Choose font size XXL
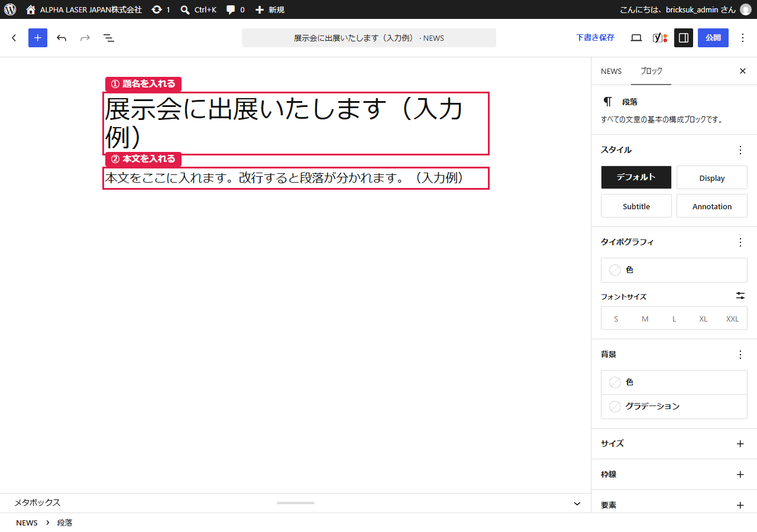This screenshot has width=757, height=532. (x=732, y=319)
